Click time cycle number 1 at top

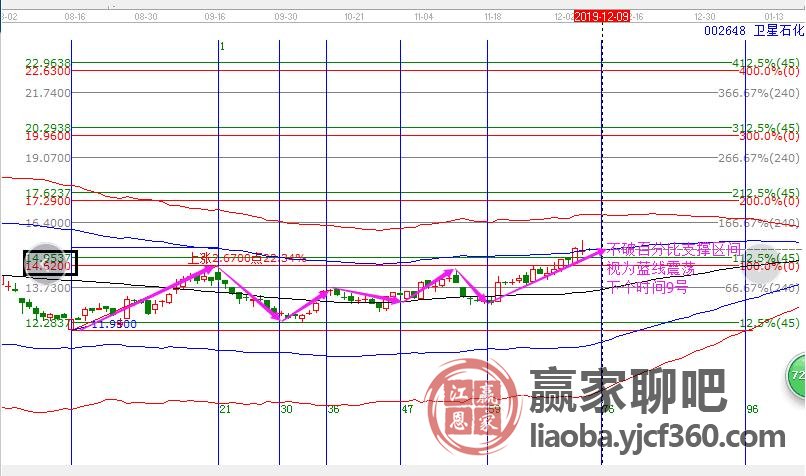click(x=222, y=47)
